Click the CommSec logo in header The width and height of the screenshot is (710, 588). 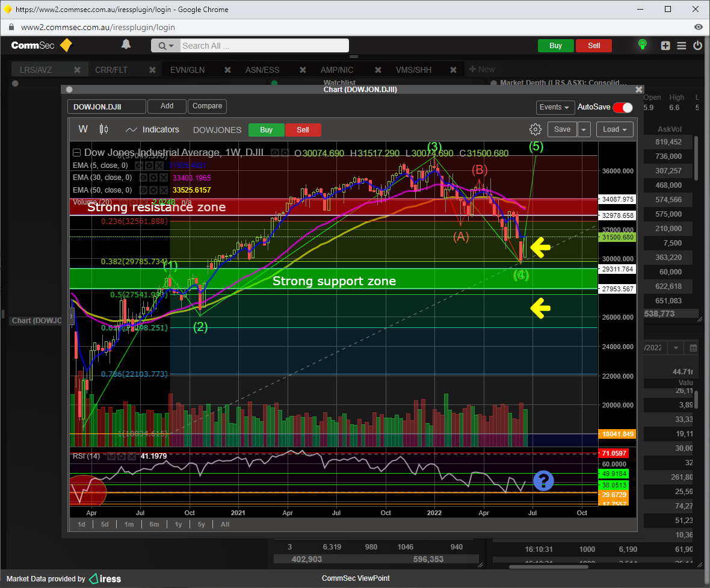pos(42,45)
